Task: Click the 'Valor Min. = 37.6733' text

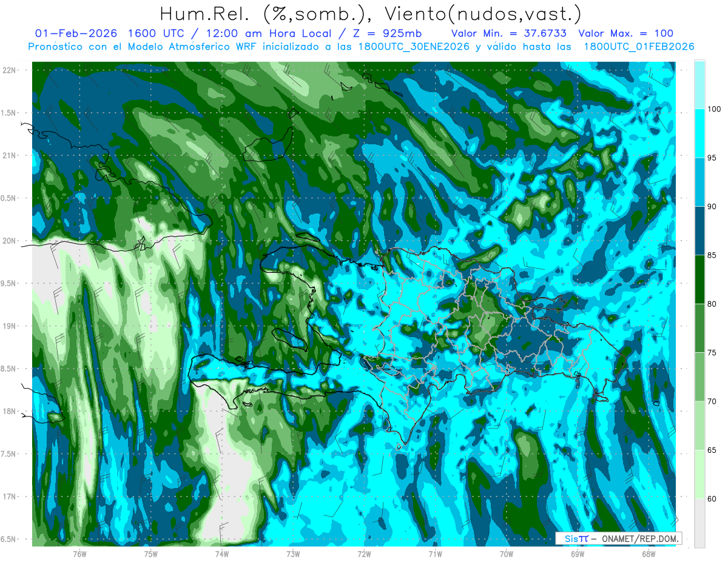Action: click(509, 33)
